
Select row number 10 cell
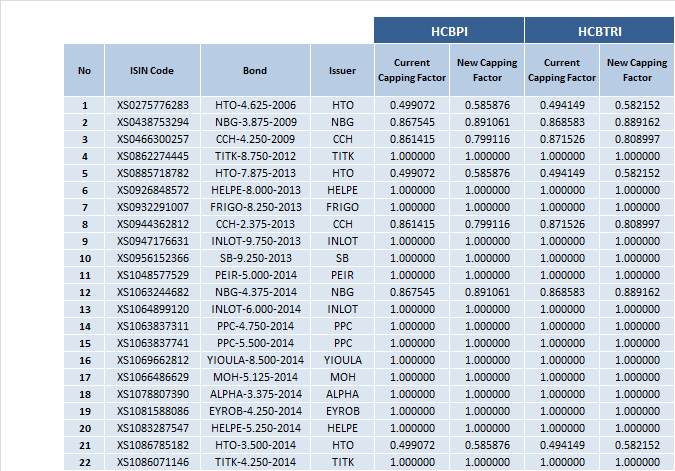[x=84, y=258]
